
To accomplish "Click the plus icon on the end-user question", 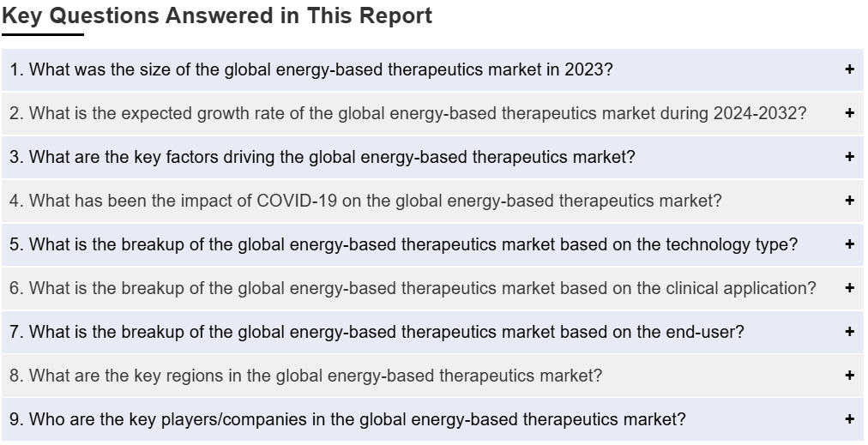I will click(850, 332).
